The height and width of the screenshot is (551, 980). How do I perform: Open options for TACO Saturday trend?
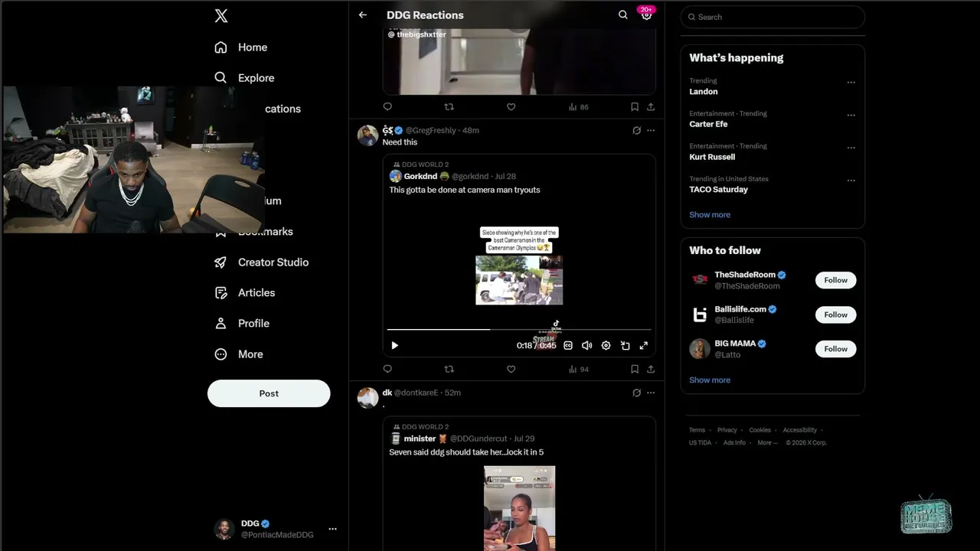click(x=851, y=181)
